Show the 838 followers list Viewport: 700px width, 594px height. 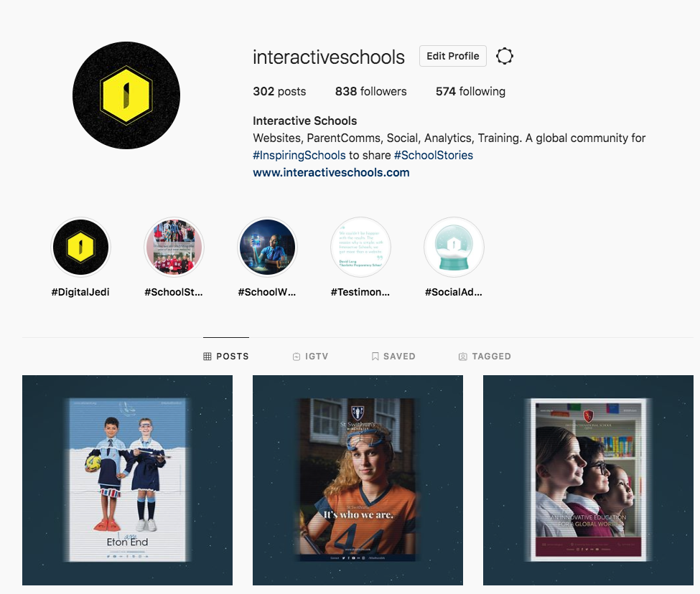point(370,92)
